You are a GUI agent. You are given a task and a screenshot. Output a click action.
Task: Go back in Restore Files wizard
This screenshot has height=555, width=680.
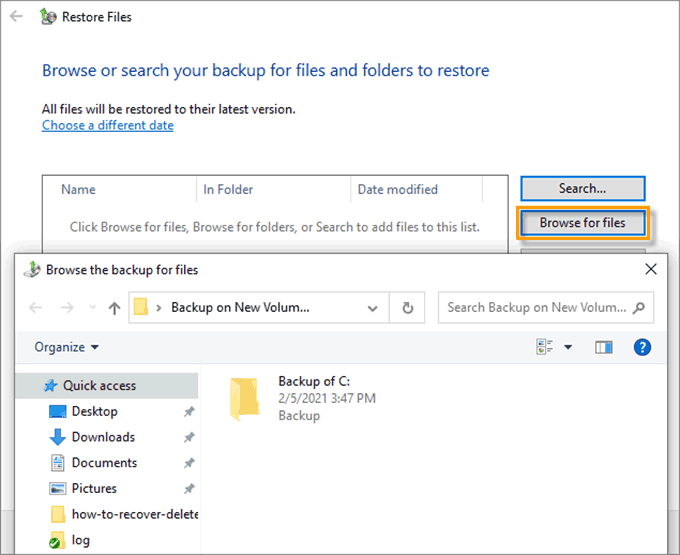point(16,16)
